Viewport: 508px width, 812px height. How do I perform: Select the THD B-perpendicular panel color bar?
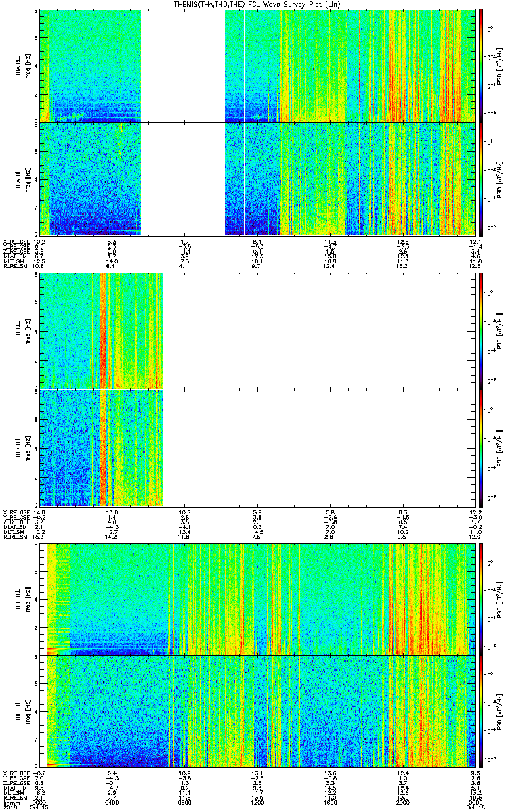point(480,331)
